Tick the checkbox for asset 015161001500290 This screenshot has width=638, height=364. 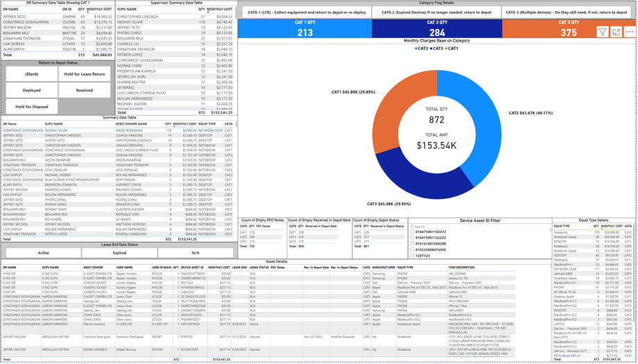click(412, 244)
